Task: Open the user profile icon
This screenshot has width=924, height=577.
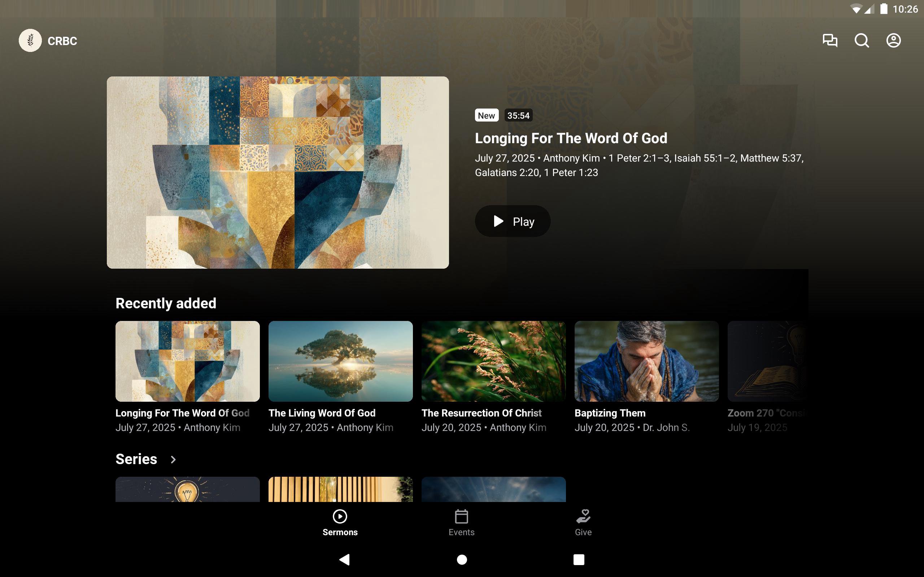Action: pyautogui.click(x=893, y=40)
